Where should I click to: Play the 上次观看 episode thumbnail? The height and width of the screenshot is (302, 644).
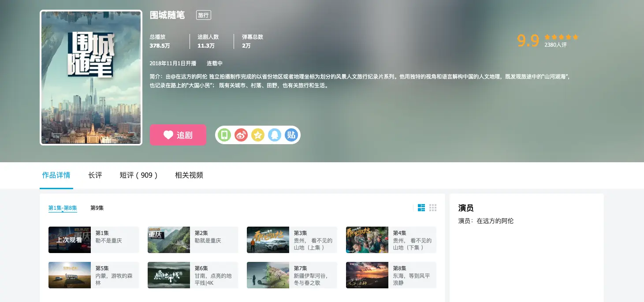(69, 239)
